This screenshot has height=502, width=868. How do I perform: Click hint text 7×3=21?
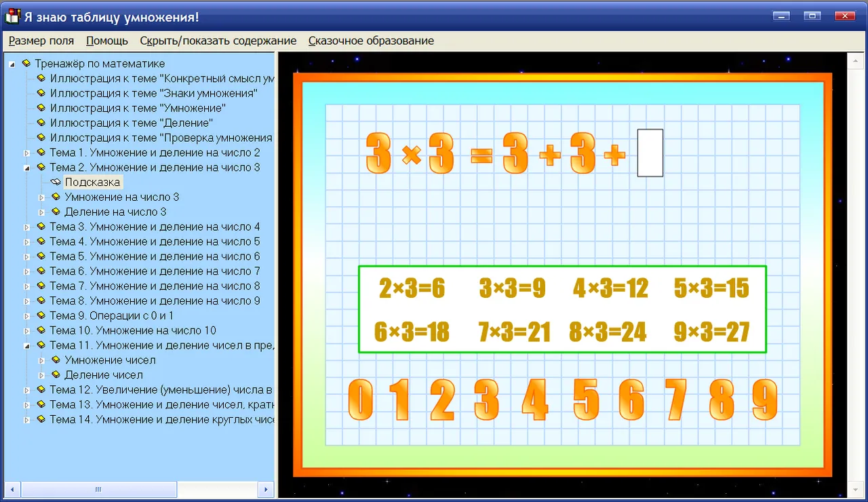coord(514,332)
